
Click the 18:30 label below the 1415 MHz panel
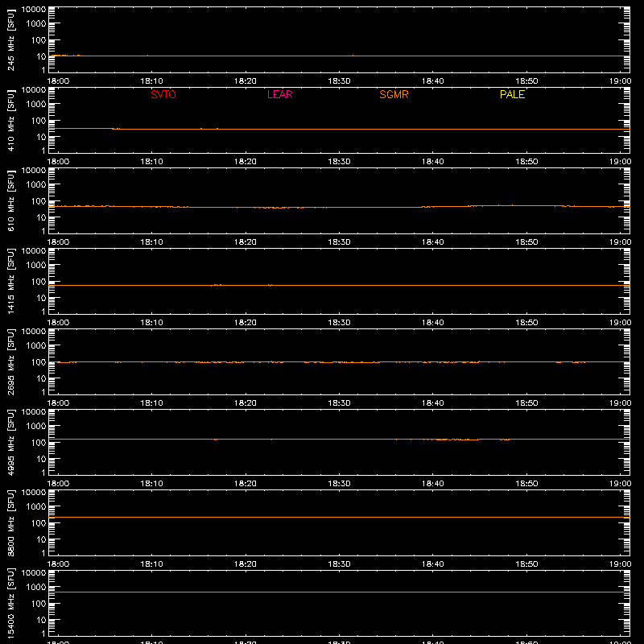tap(339, 323)
